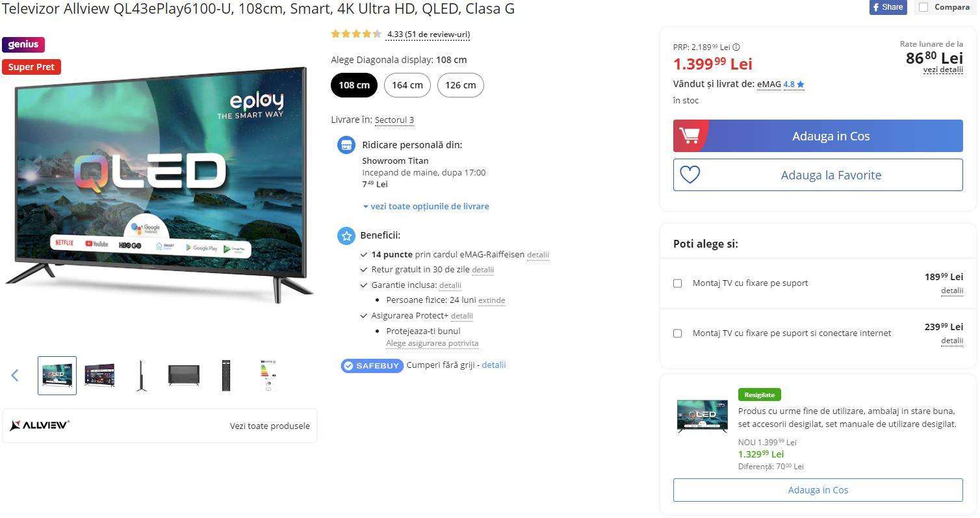Image resolution: width=980 pixels, height=518 pixels.
Task: Click the SAFEBUY badge icon
Action: pyautogui.click(x=372, y=365)
